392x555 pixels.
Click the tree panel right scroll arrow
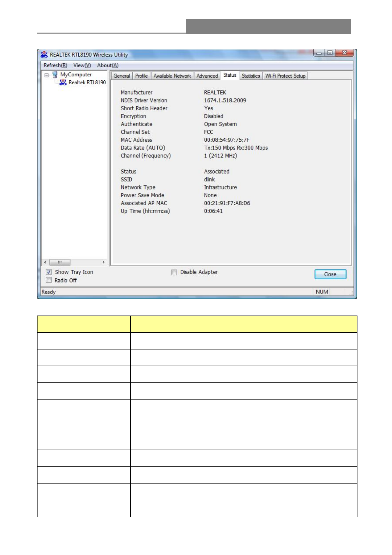tap(103, 263)
